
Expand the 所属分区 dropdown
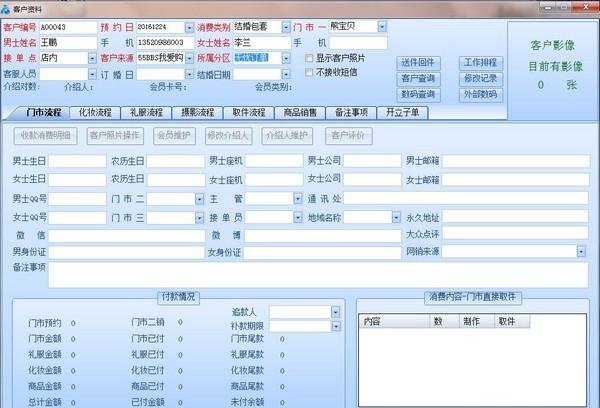(x=286, y=58)
